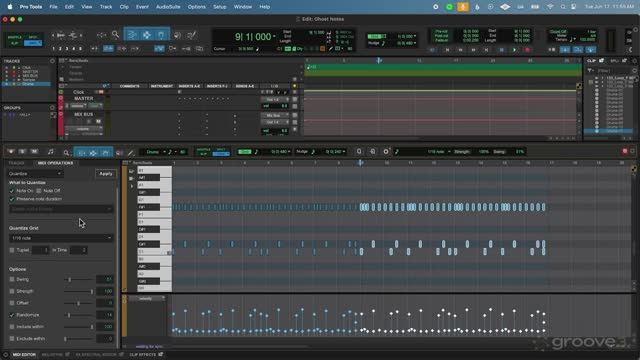Toggle the MIDI editor Mute button
The width and height of the screenshot is (640, 360).
click(x=35, y=151)
